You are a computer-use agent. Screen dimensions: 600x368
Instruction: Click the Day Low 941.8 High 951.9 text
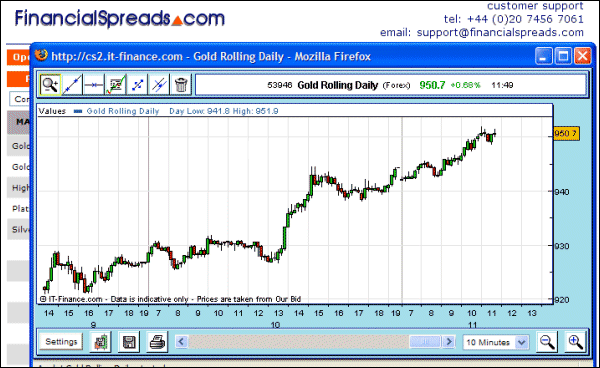(x=224, y=111)
